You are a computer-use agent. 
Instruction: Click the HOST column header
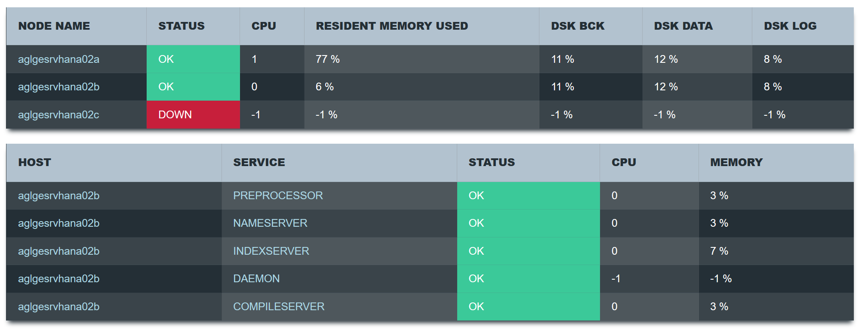point(35,163)
